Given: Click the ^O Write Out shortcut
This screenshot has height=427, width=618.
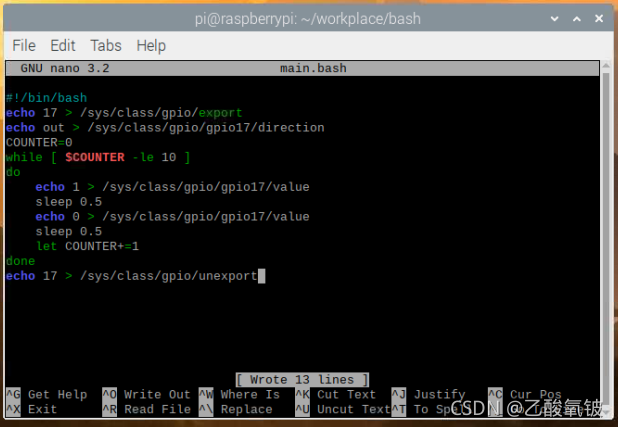Looking at the screenshot, I should (146, 394).
